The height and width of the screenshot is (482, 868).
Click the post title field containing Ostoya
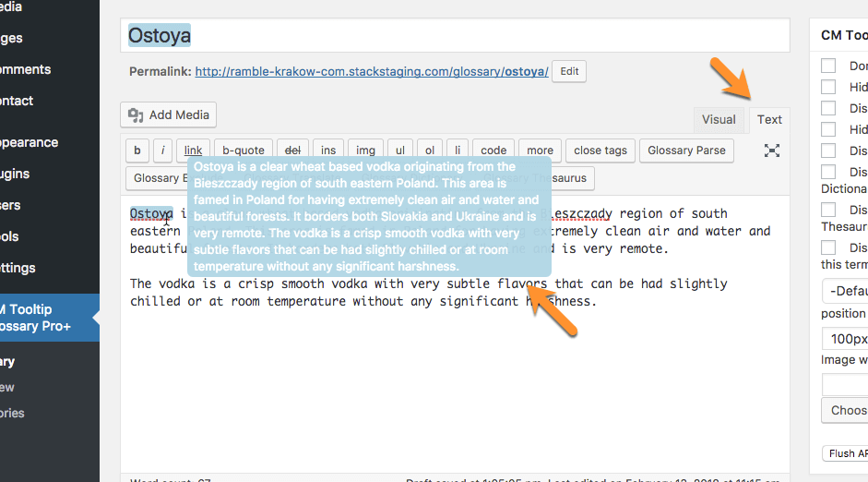coord(454,36)
